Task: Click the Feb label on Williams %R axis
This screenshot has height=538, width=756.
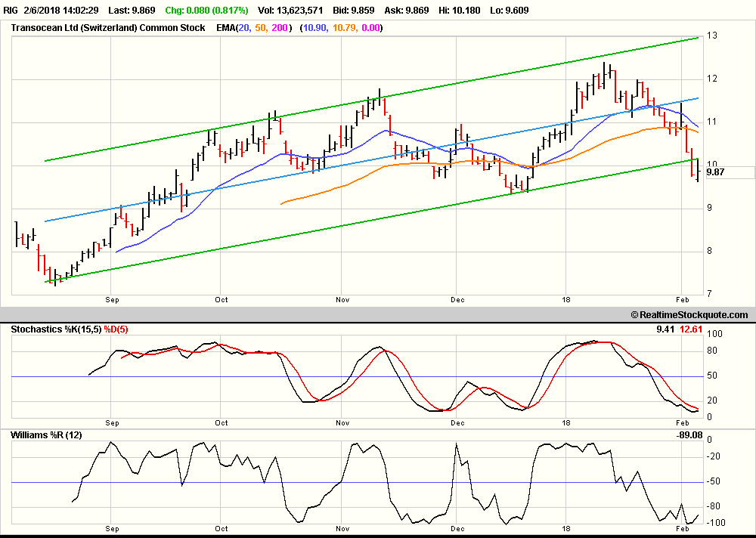Action: (x=682, y=528)
